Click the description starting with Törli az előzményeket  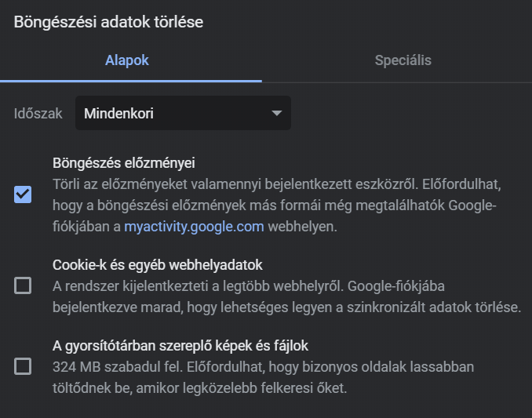coord(277,205)
